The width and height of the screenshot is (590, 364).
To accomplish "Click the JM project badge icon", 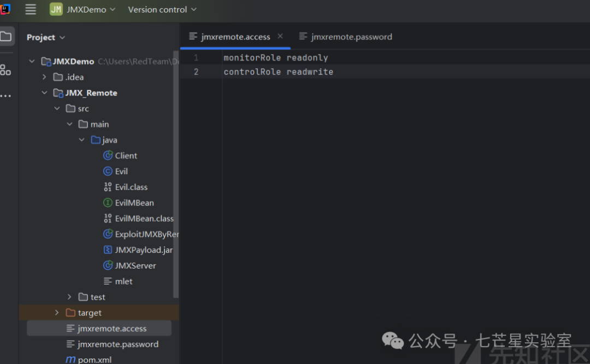I will coord(56,9).
